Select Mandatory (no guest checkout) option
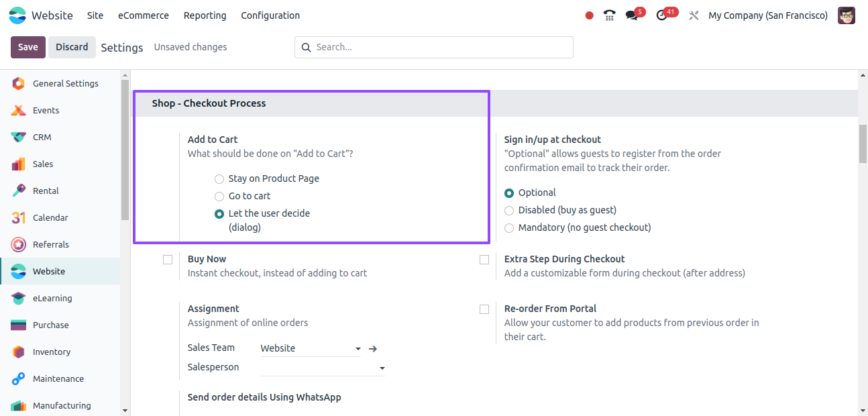 click(x=509, y=228)
